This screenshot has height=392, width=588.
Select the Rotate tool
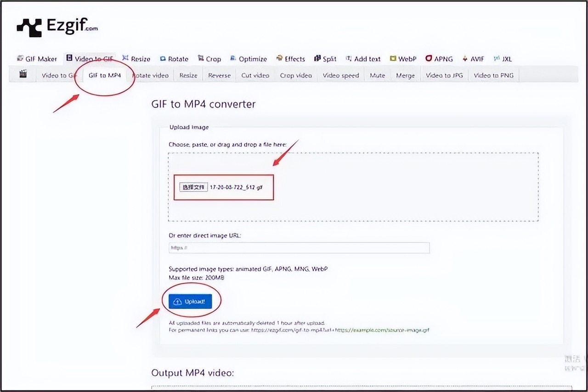[174, 59]
